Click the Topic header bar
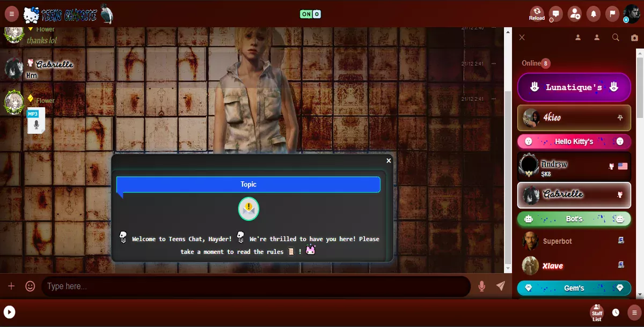 coord(248,184)
